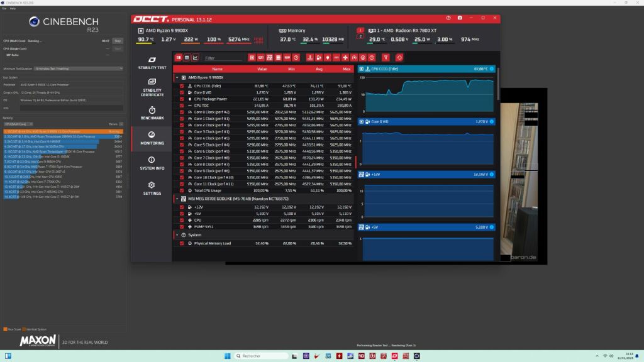Uncheck the Core 0 VID sensor checkbox

point(182,92)
